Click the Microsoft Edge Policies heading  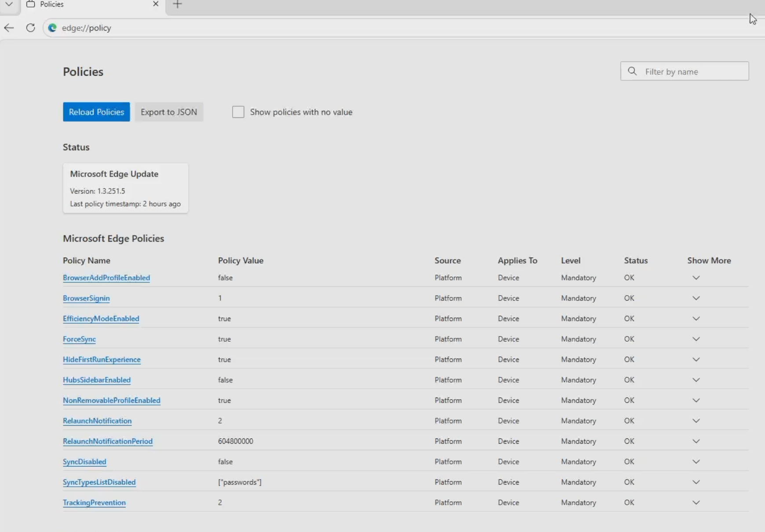(113, 239)
